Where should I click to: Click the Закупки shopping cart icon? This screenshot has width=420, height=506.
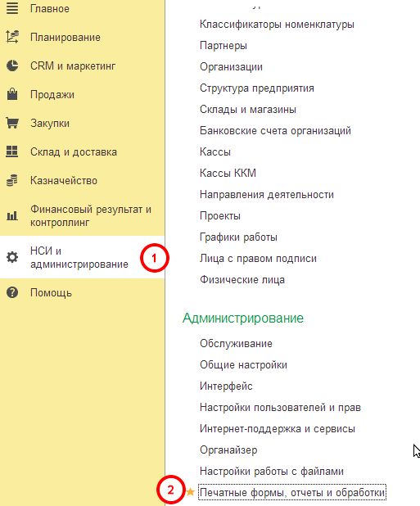tap(12, 123)
